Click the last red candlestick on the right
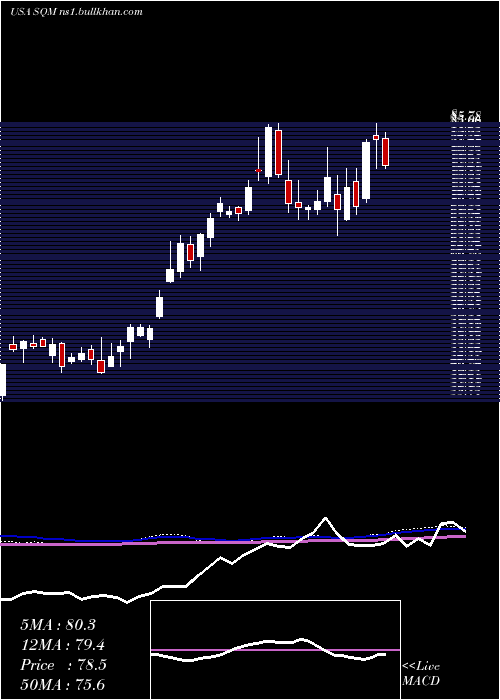The width and height of the screenshot is (500, 700). (x=385, y=152)
